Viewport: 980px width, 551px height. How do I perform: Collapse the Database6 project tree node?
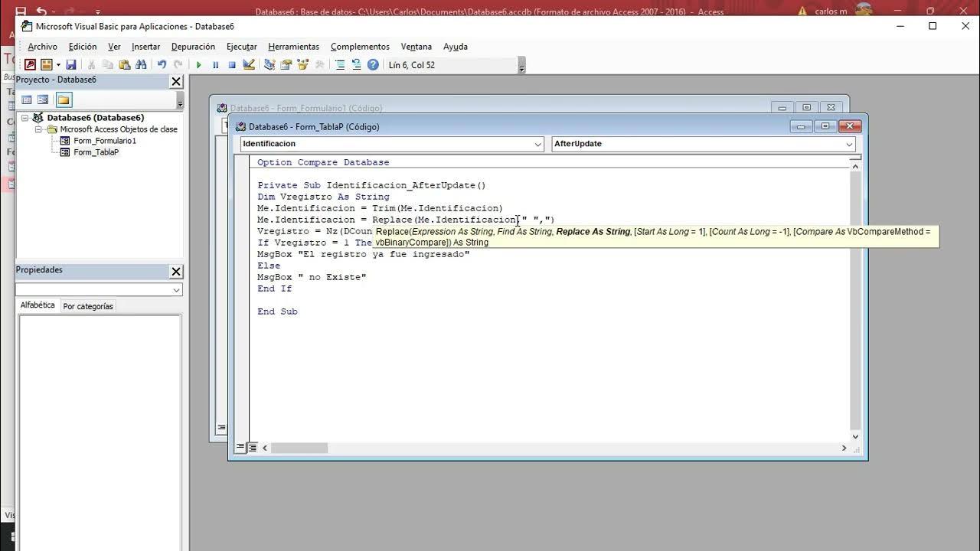25,118
